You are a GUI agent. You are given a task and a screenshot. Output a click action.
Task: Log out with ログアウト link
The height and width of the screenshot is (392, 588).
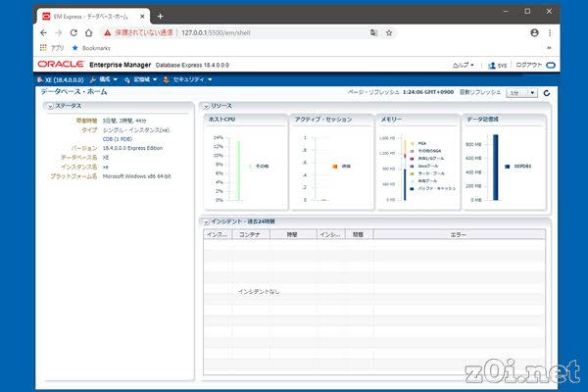click(529, 65)
